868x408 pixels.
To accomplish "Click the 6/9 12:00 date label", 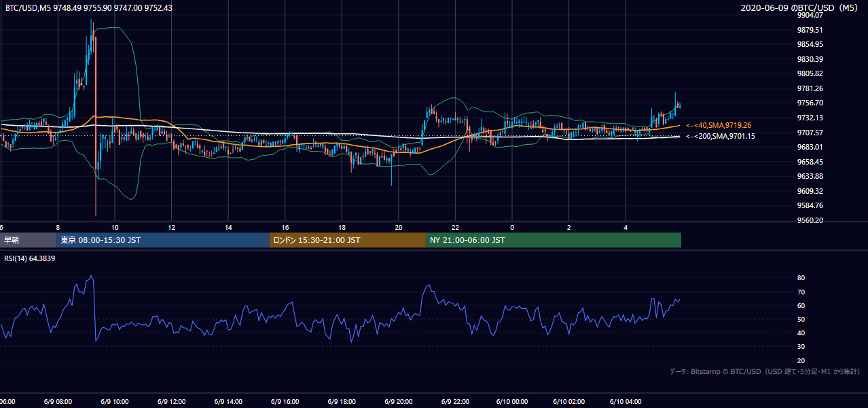I will pyautogui.click(x=170, y=402).
